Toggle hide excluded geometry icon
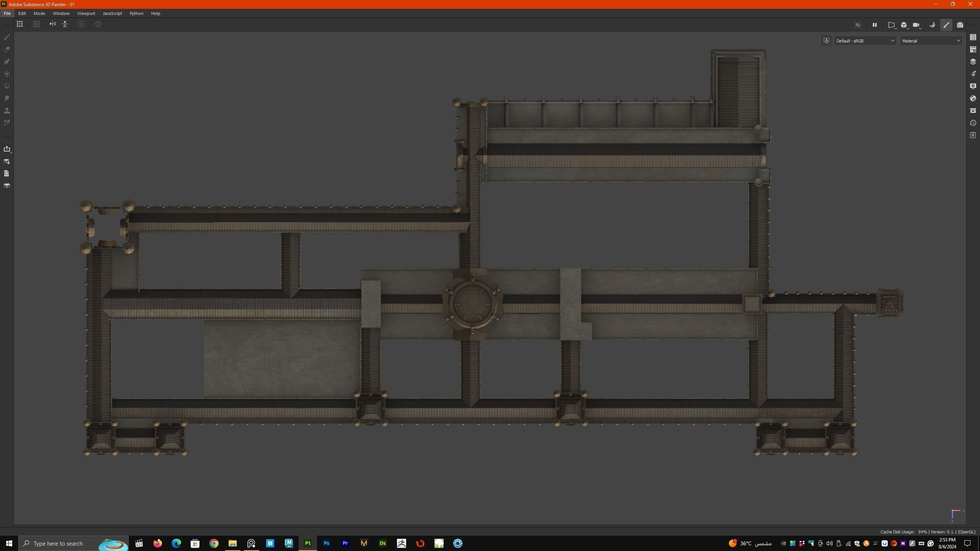Viewport: 980px width, 551px height. pos(857,25)
